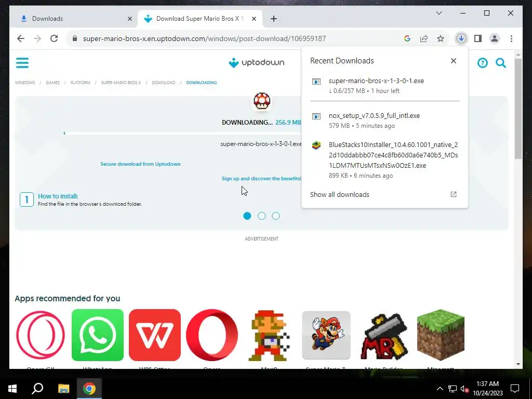Open the Uptodown search icon
The width and height of the screenshot is (532, 399).
point(501,63)
